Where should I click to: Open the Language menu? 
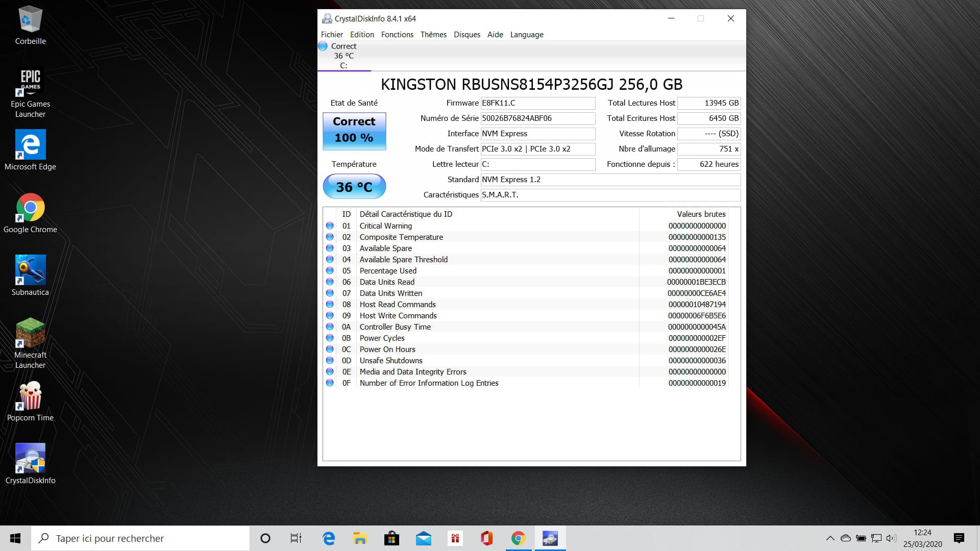coord(527,35)
